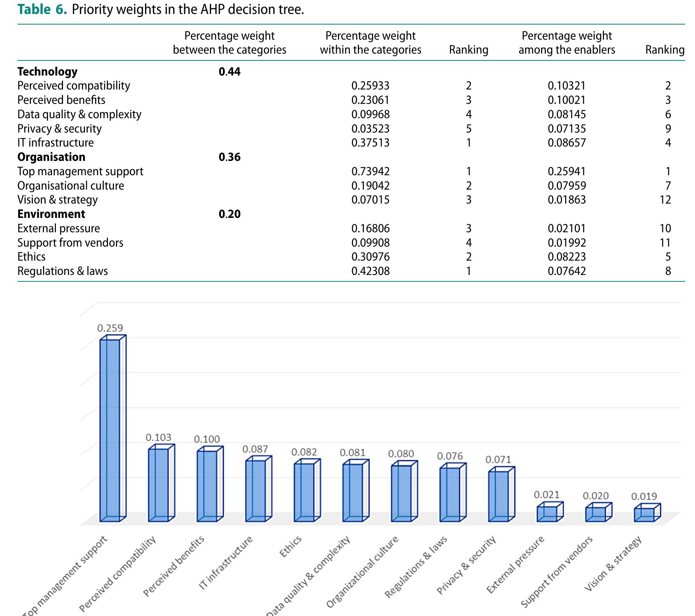Click the value 0.25933 in the table

[x=370, y=86]
